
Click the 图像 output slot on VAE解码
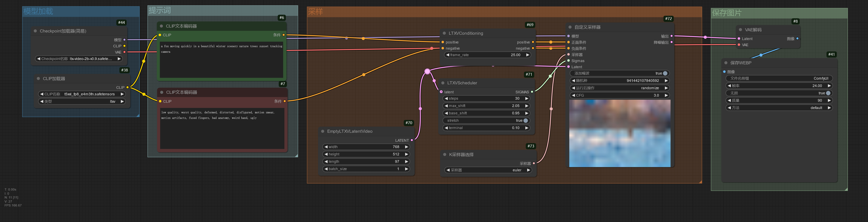pos(797,39)
